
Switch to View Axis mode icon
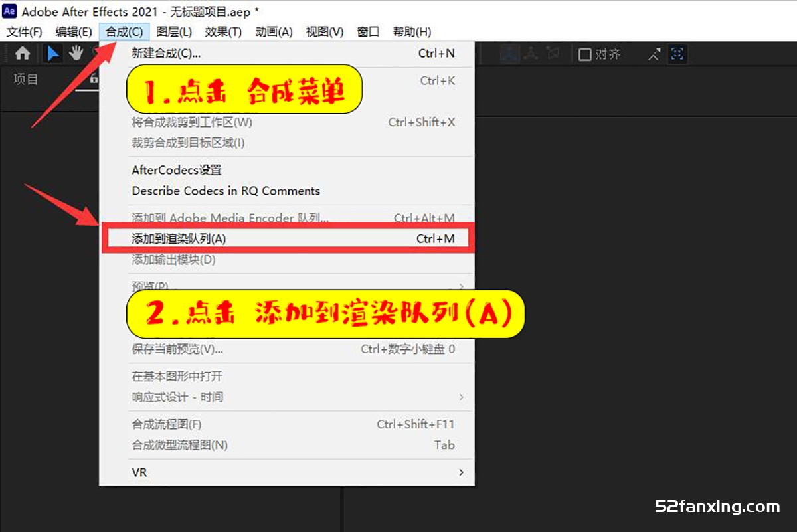(x=553, y=54)
